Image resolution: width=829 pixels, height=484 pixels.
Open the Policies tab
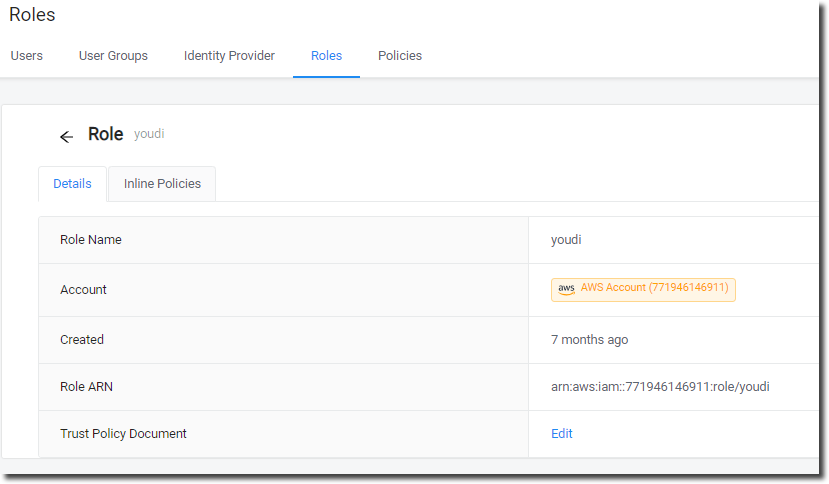click(400, 56)
